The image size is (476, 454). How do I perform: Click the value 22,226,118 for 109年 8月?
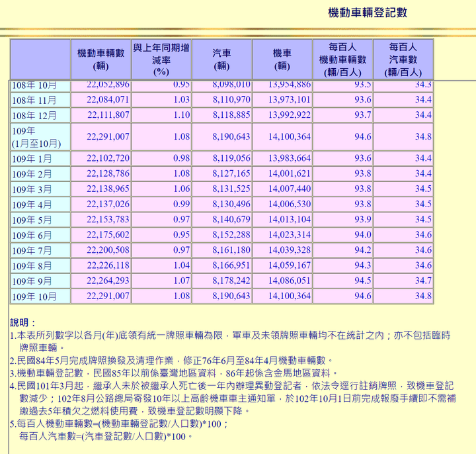point(108,265)
